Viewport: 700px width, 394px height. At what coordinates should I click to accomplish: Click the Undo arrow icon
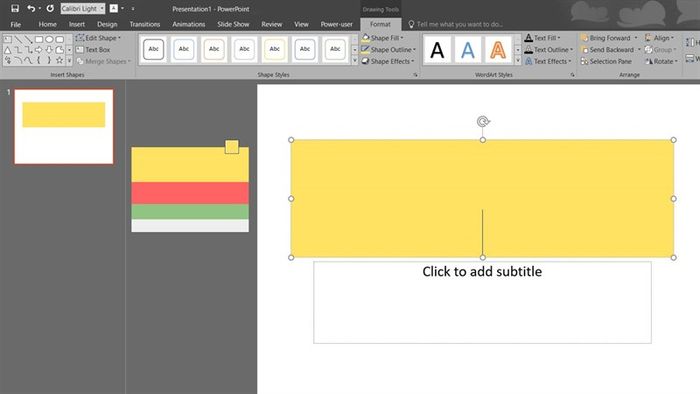click(x=31, y=8)
